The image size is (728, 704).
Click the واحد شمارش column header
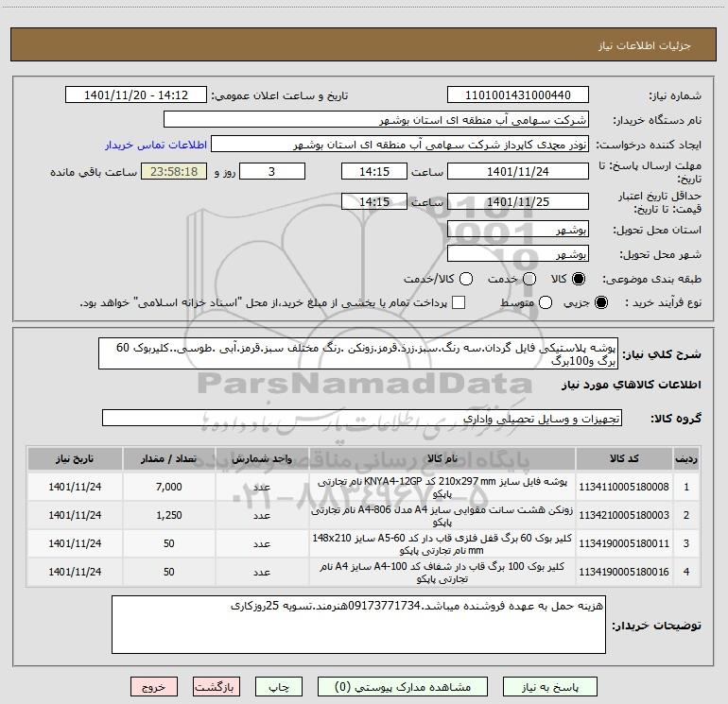tap(262, 459)
